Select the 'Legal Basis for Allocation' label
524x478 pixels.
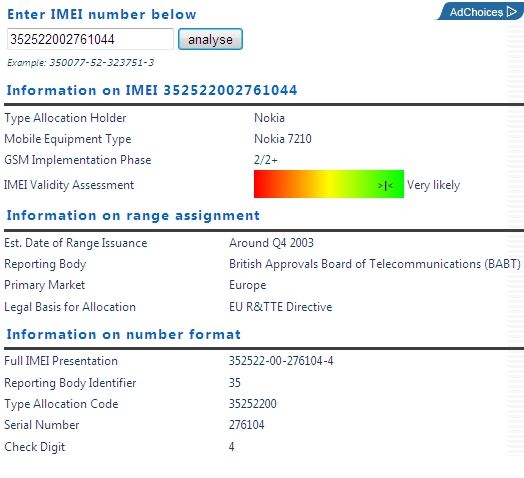point(70,307)
